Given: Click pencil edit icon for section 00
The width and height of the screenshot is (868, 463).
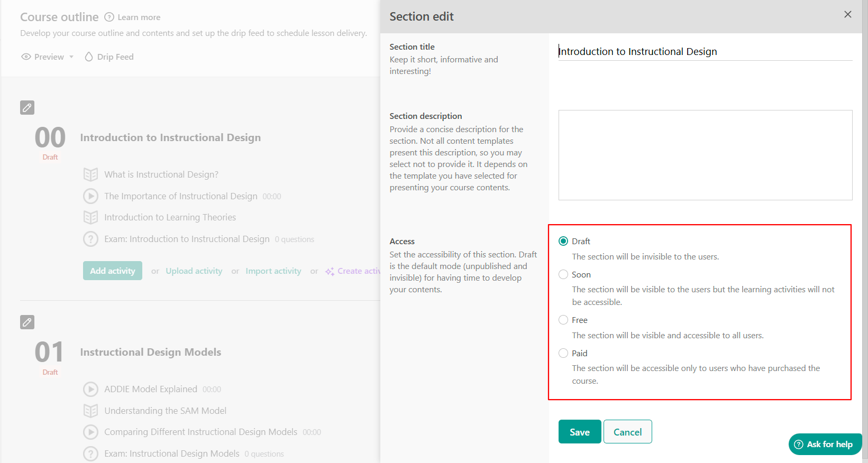Looking at the screenshot, I should click(x=27, y=107).
